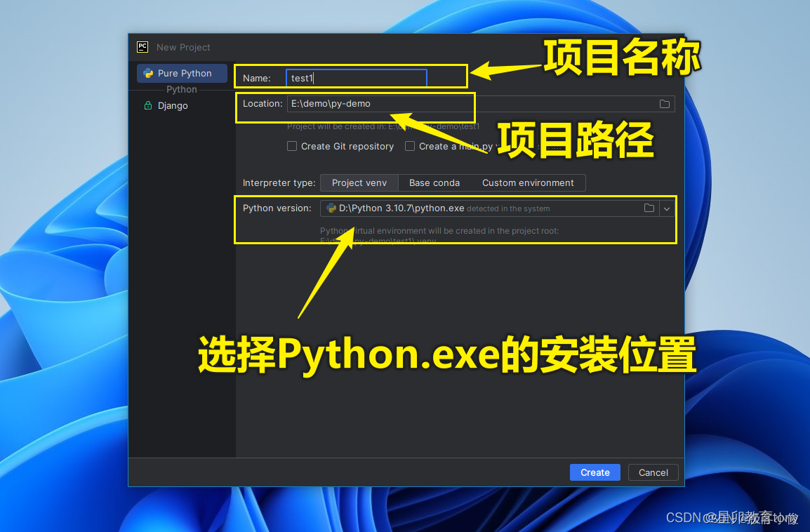Select Pure Python project type
This screenshot has width=810, height=532.
coord(182,74)
